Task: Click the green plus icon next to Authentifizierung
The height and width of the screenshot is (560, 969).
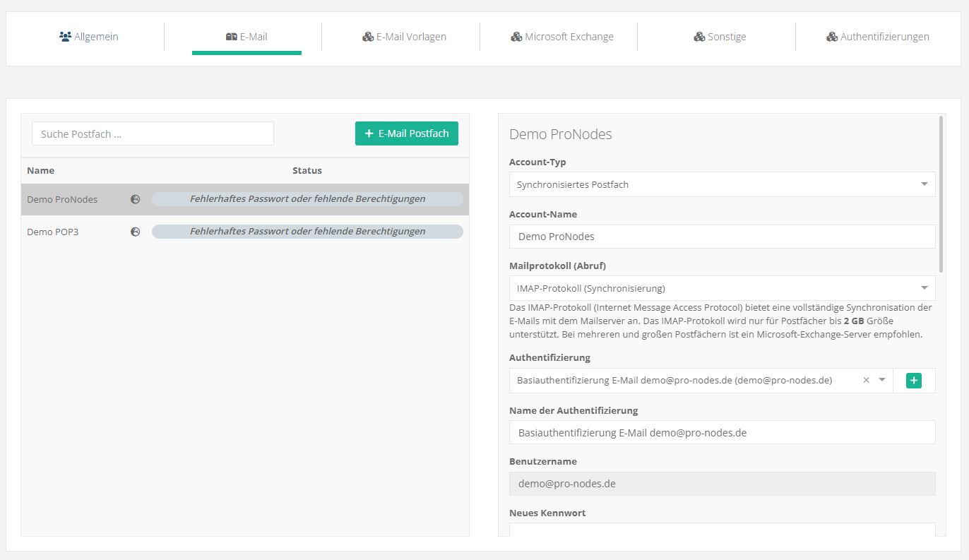Action: tap(913, 381)
